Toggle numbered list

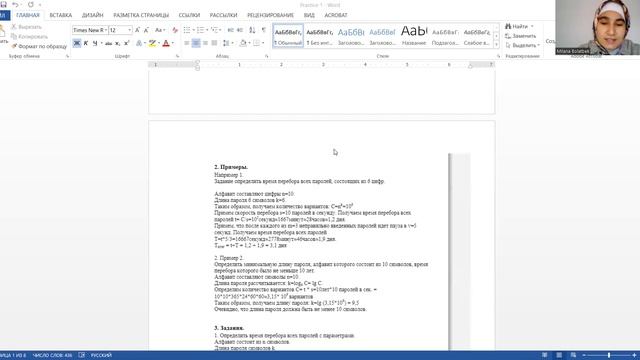200,30
